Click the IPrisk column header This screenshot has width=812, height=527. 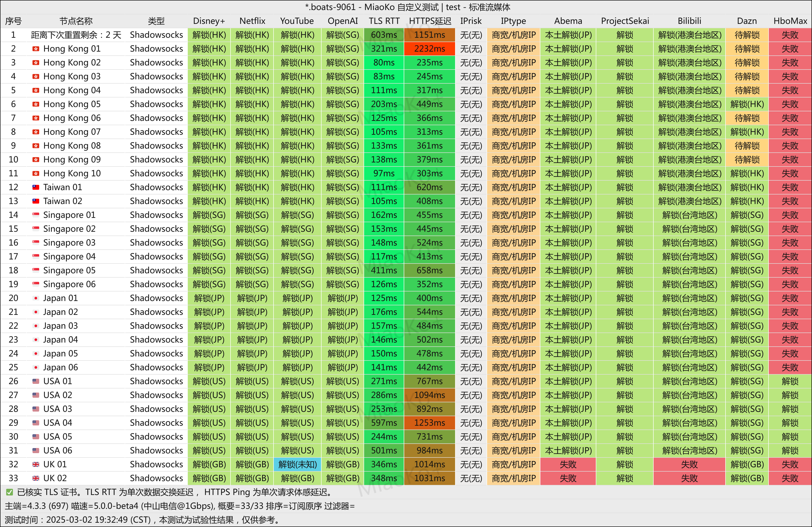tap(471, 21)
